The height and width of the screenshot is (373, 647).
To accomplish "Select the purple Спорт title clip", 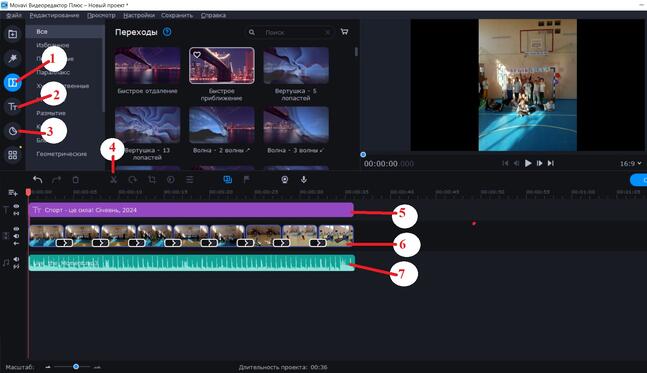I will pos(191,210).
